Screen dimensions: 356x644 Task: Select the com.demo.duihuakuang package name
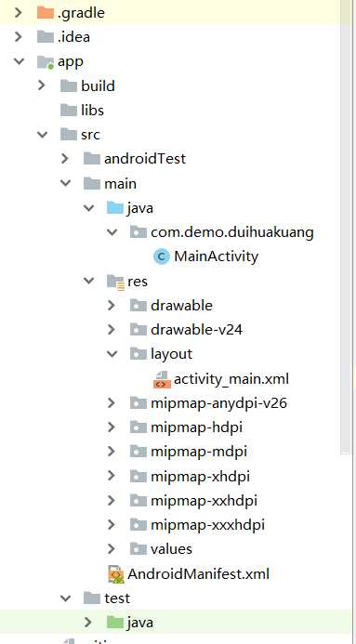pyautogui.click(x=232, y=232)
